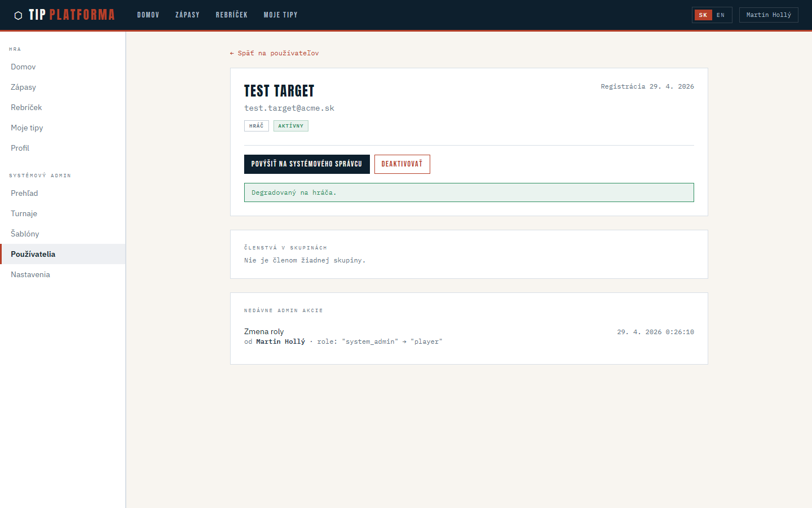
Task: Open Domov in top navigation
Action: [x=148, y=15]
